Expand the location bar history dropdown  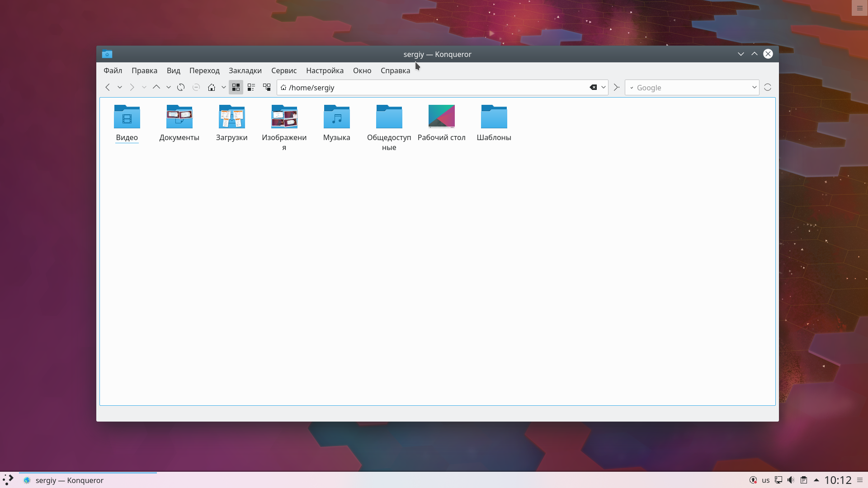pyautogui.click(x=603, y=87)
